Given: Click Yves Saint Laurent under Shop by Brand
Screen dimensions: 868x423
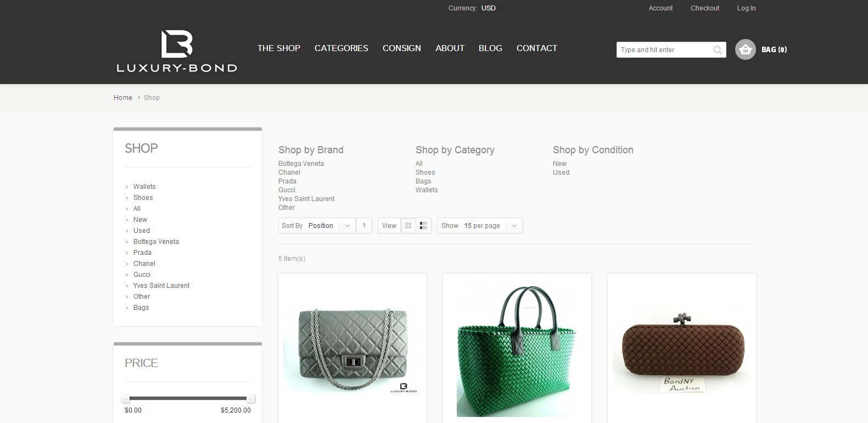Looking at the screenshot, I should click(x=306, y=199).
